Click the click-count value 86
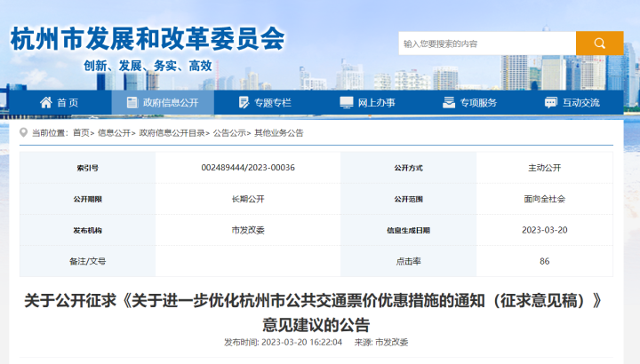This screenshot has height=364, width=640. 545,261
